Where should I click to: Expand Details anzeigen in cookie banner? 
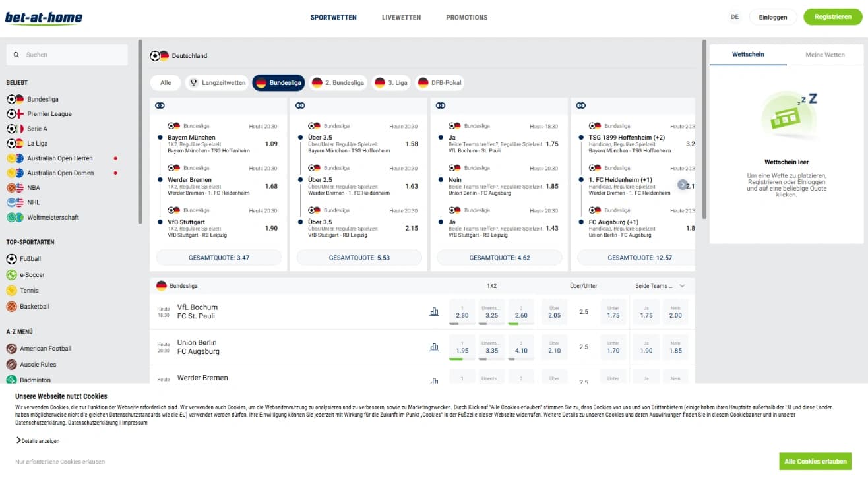pyautogui.click(x=38, y=441)
